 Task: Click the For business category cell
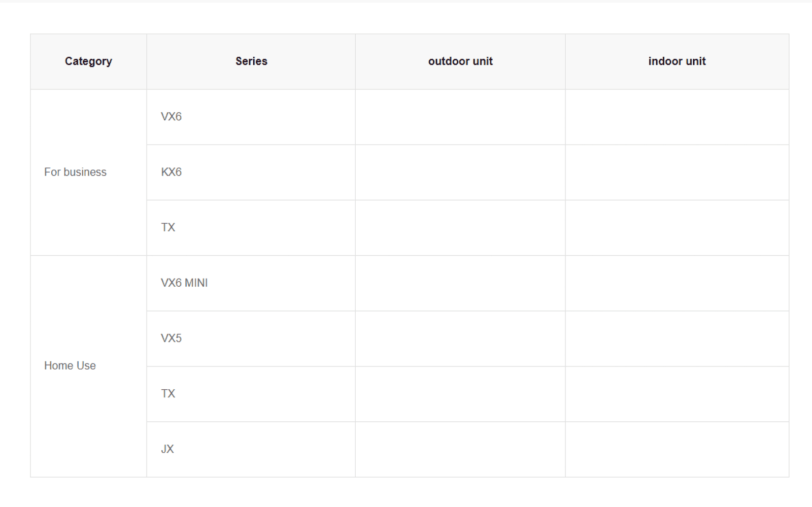tap(75, 172)
